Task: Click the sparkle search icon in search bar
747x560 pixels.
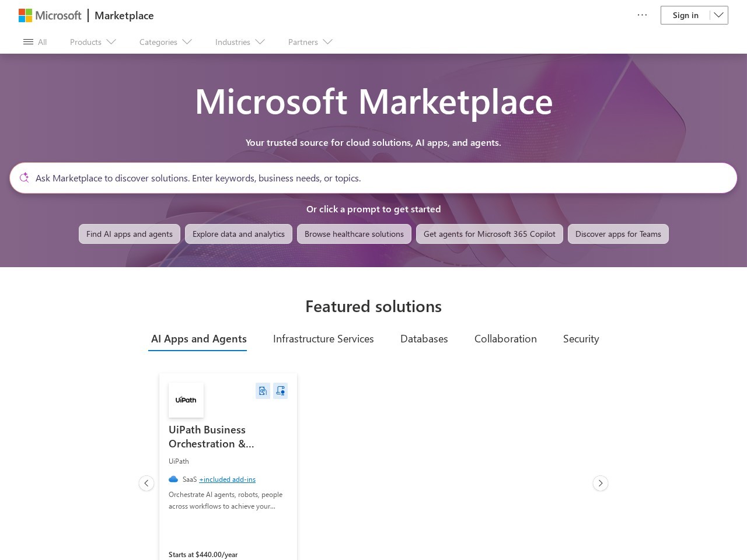Action: [24, 178]
